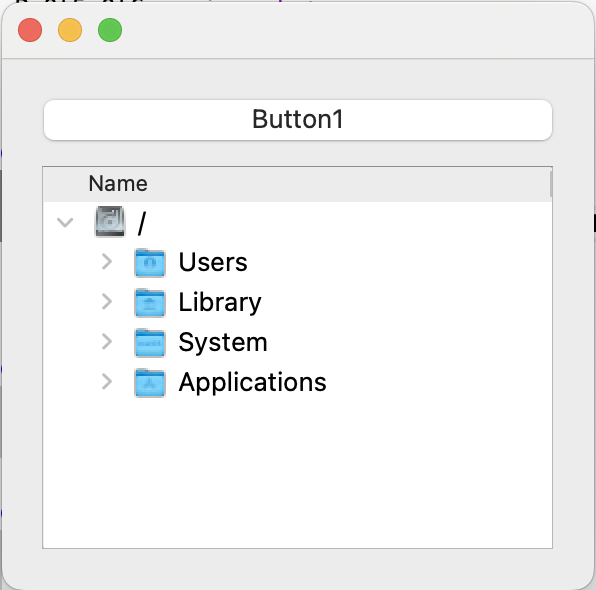Image resolution: width=596 pixels, height=590 pixels.
Task: Expand the Users folder chevron
Action: (x=107, y=262)
